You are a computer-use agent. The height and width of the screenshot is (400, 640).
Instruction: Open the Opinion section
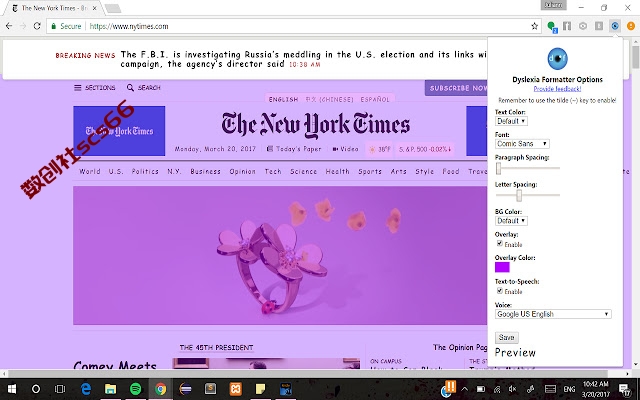(242, 171)
